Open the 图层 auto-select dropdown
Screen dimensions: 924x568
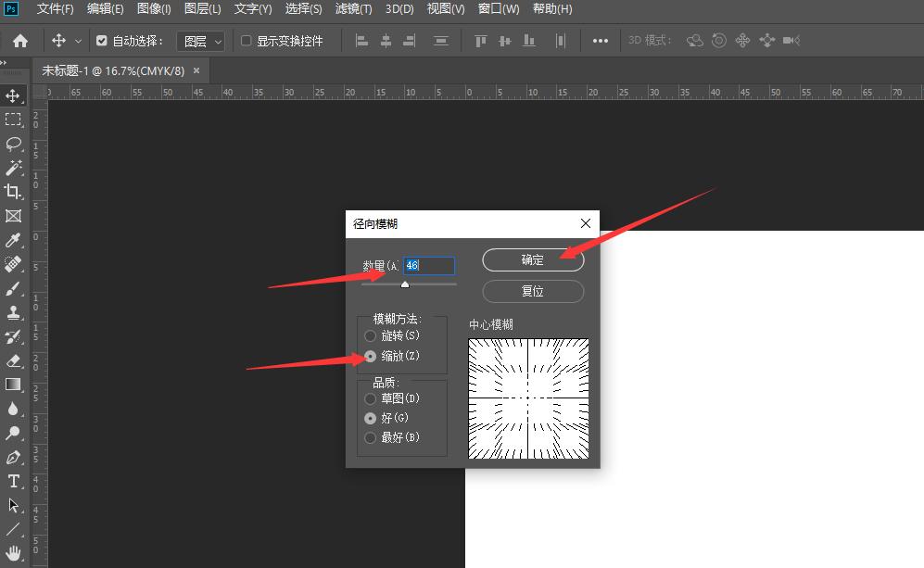point(200,40)
